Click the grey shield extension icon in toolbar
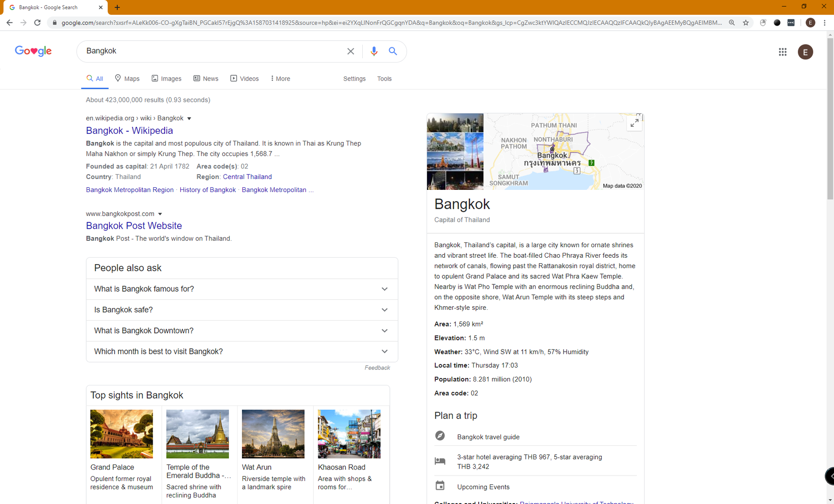This screenshot has height=504, width=834. point(763,23)
